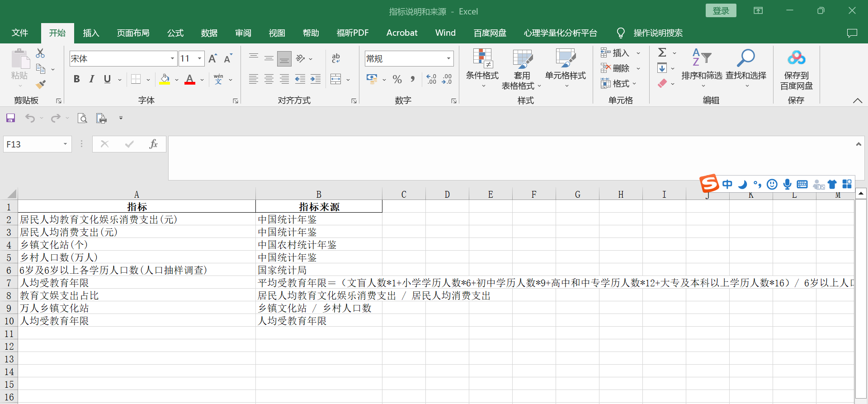Apply the yellow fill color
This screenshot has height=404, width=868.
pos(165,79)
